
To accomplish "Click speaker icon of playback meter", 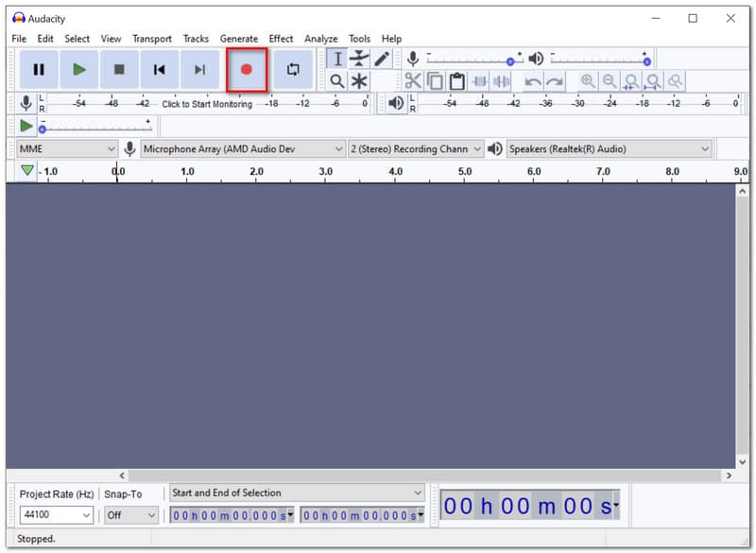I will click(x=396, y=103).
